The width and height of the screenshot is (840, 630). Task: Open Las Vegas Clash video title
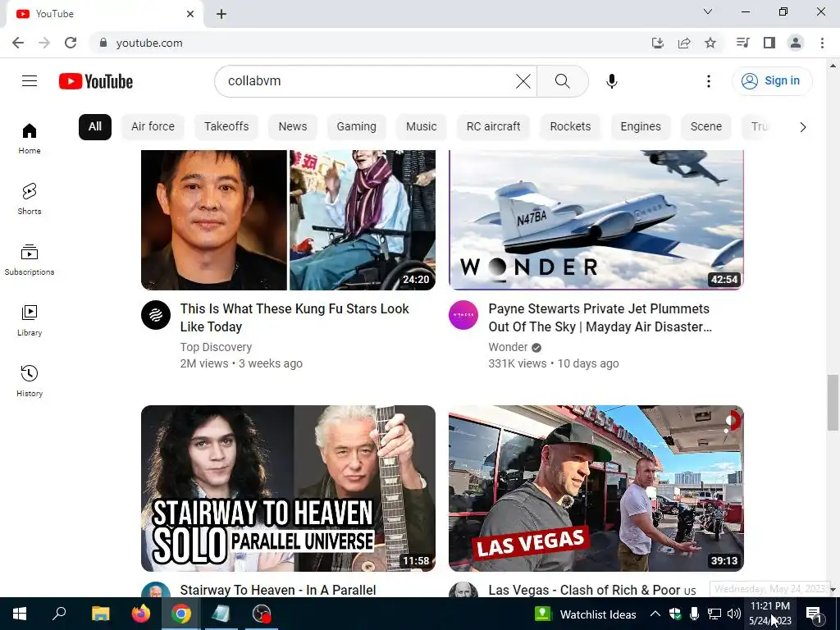592,590
